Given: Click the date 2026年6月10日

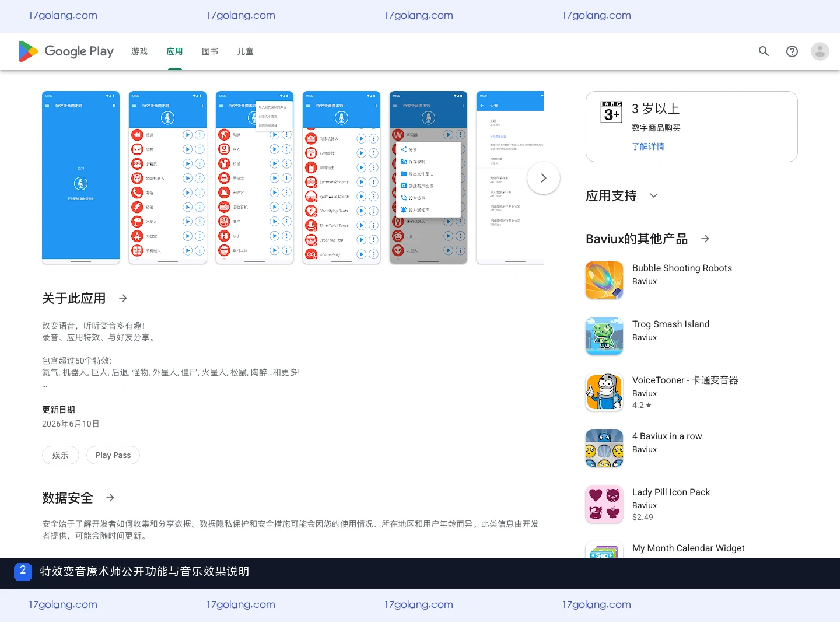Looking at the screenshot, I should click(71, 424).
